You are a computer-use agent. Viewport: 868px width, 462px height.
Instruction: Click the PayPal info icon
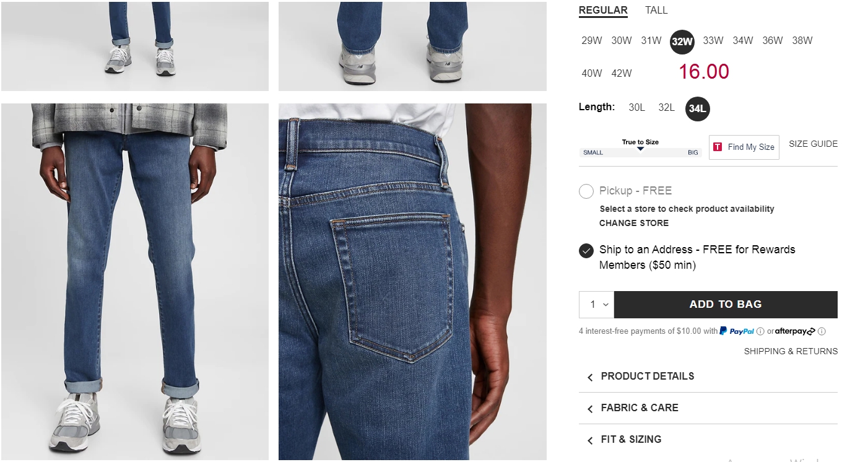760,331
